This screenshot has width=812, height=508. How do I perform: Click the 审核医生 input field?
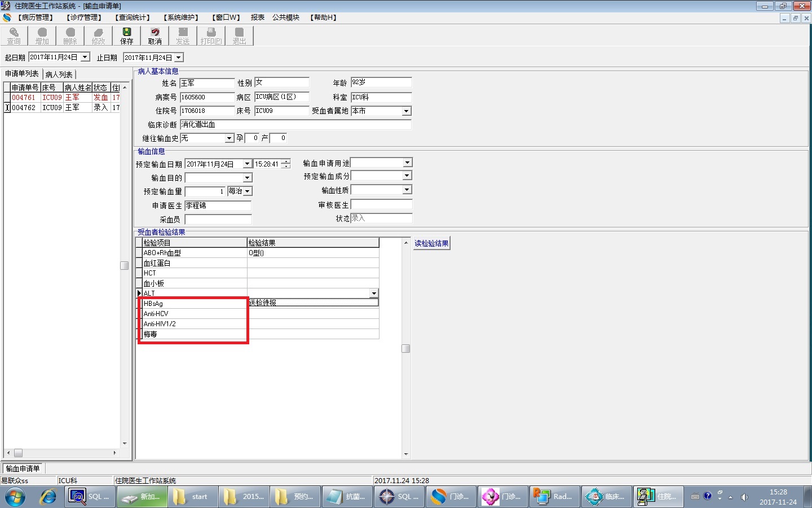(x=381, y=205)
